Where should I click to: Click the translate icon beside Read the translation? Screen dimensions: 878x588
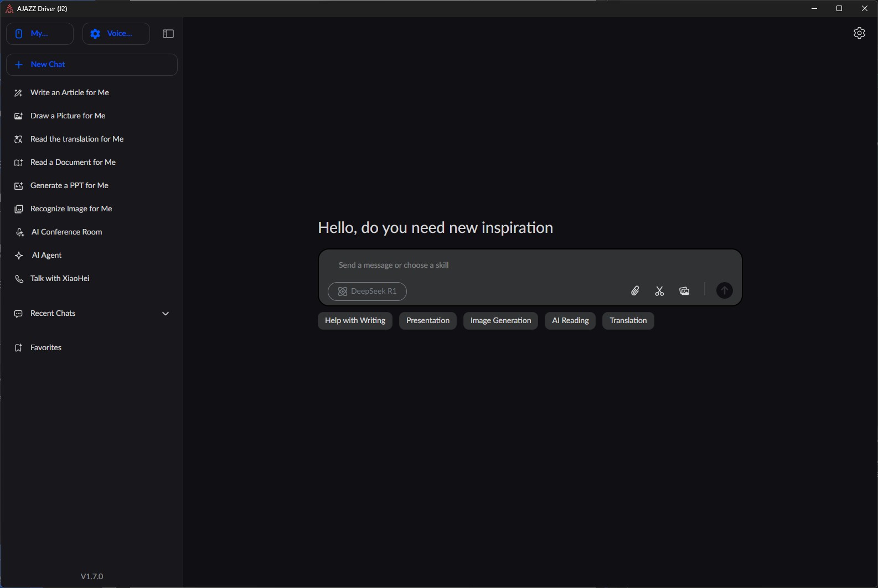point(18,139)
